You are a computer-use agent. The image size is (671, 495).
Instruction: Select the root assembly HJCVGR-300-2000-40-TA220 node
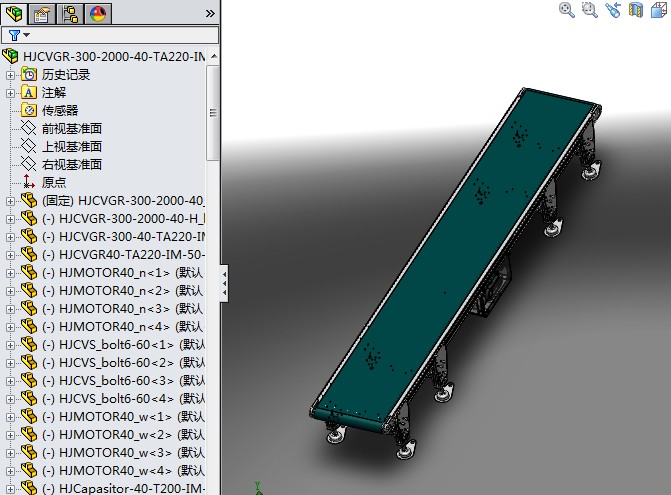click(x=114, y=56)
